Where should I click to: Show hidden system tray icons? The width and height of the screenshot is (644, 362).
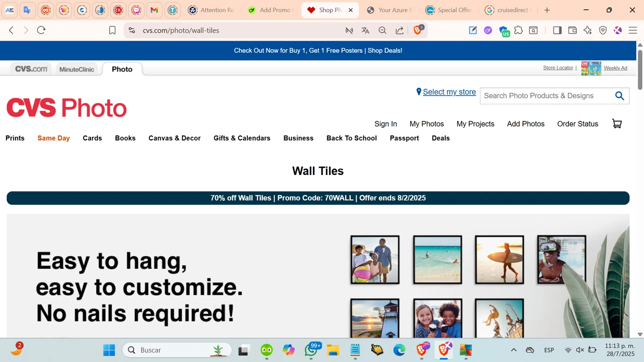(513, 350)
